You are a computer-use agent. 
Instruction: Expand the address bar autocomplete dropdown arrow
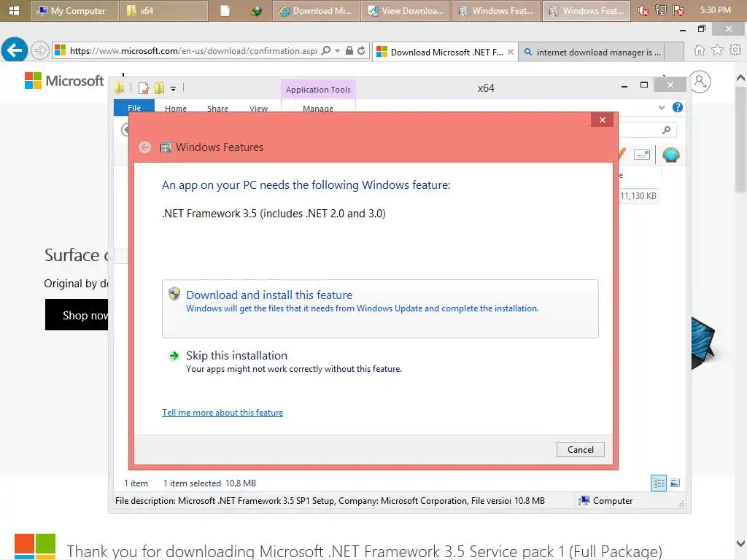pyautogui.click(x=337, y=50)
